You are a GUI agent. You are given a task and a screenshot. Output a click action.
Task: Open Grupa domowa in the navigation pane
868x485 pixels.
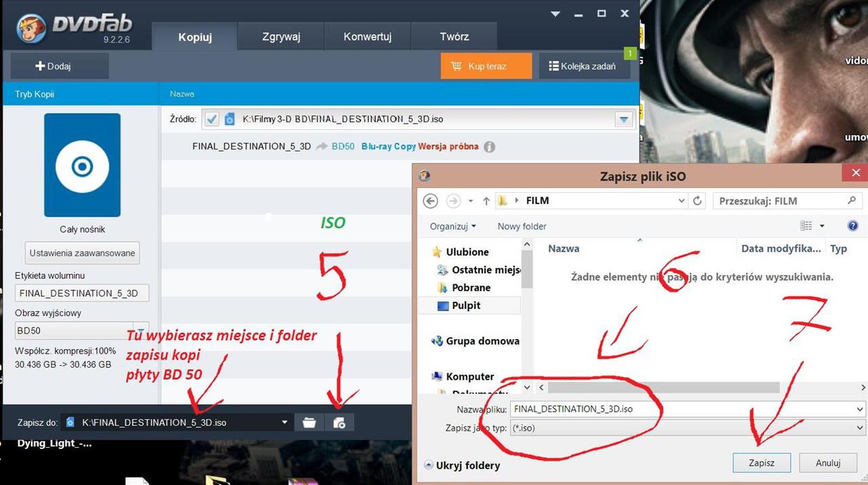point(475,341)
